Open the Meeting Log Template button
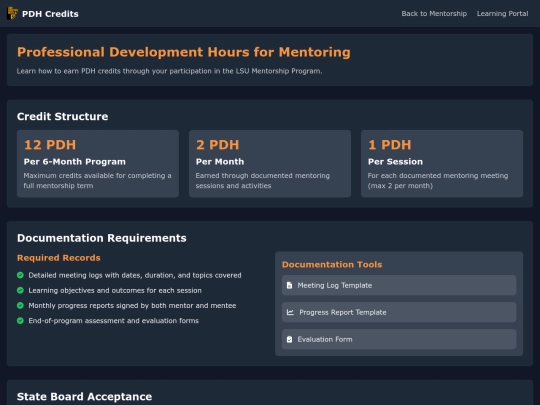 (x=399, y=285)
